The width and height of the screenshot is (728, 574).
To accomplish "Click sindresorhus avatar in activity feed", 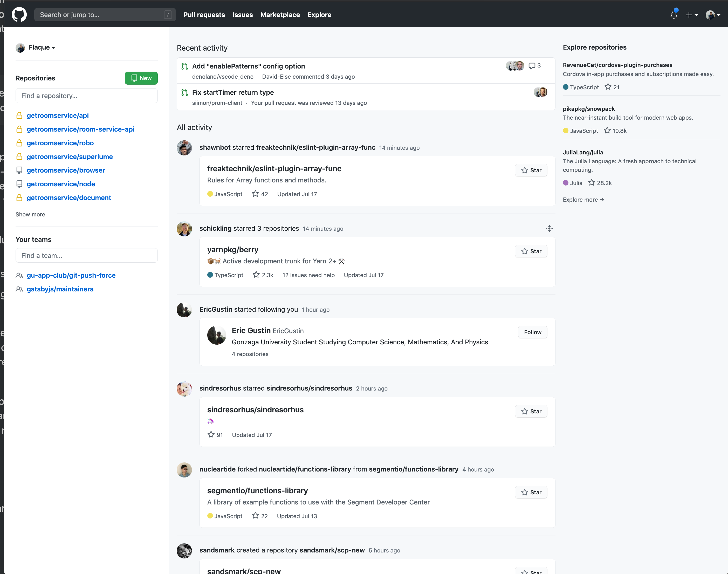I will point(184,389).
